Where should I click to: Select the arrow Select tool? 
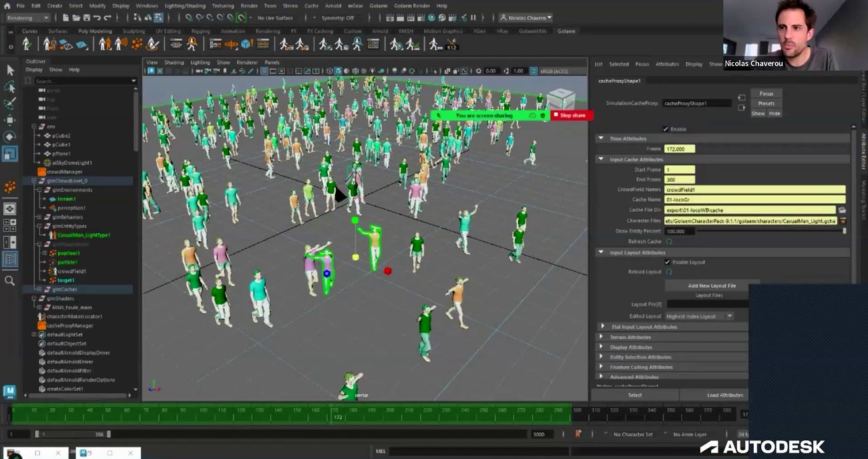point(10,70)
